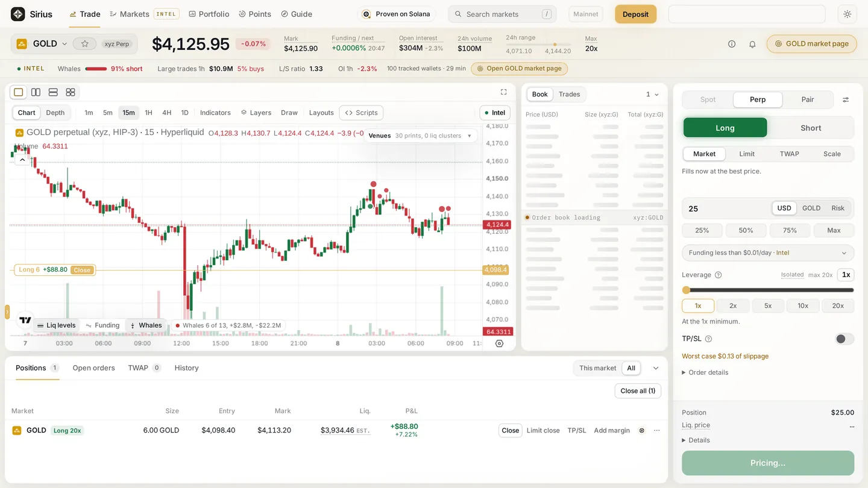Toggle light/dark theme sun icon
The height and width of the screenshot is (488, 868).
tap(848, 14)
